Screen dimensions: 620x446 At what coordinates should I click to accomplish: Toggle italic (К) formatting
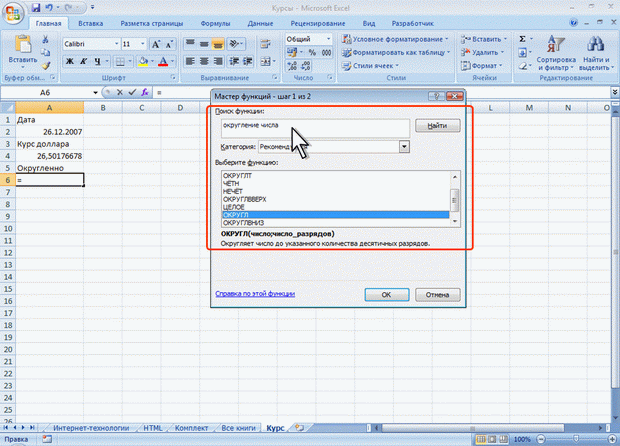click(x=85, y=61)
